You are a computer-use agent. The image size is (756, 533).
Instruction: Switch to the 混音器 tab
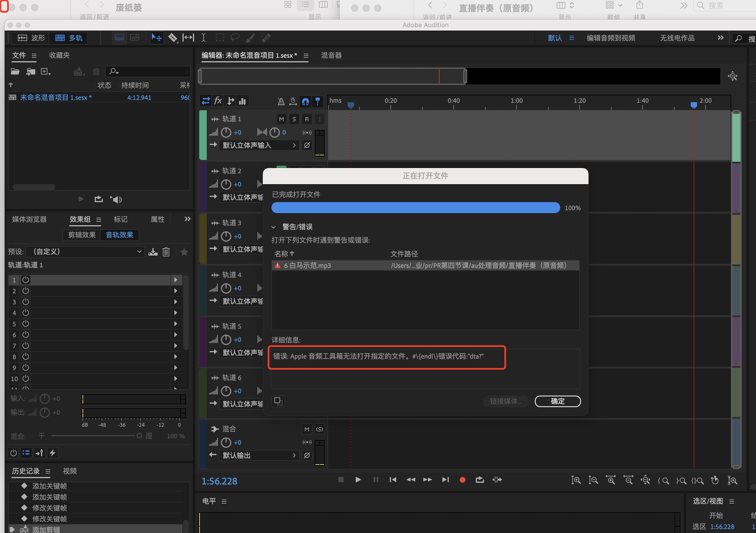(331, 55)
